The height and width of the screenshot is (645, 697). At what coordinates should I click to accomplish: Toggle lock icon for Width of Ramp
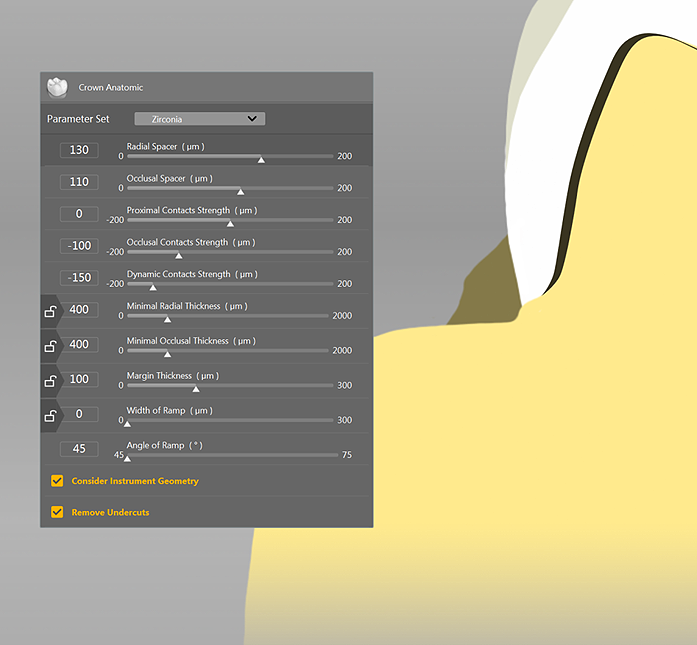coord(50,415)
